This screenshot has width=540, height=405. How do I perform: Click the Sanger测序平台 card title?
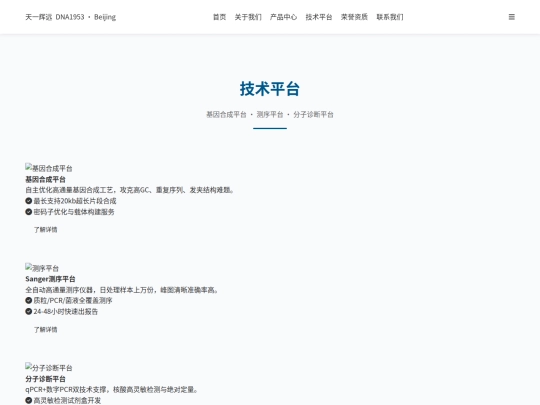[50, 279]
